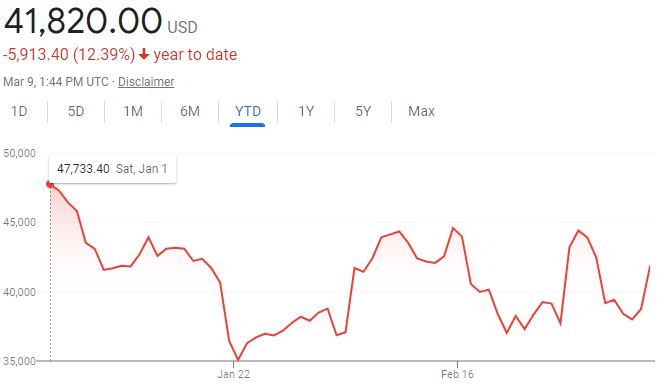Select the 1D time range tab
The image size is (670, 389).
click(x=19, y=112)
